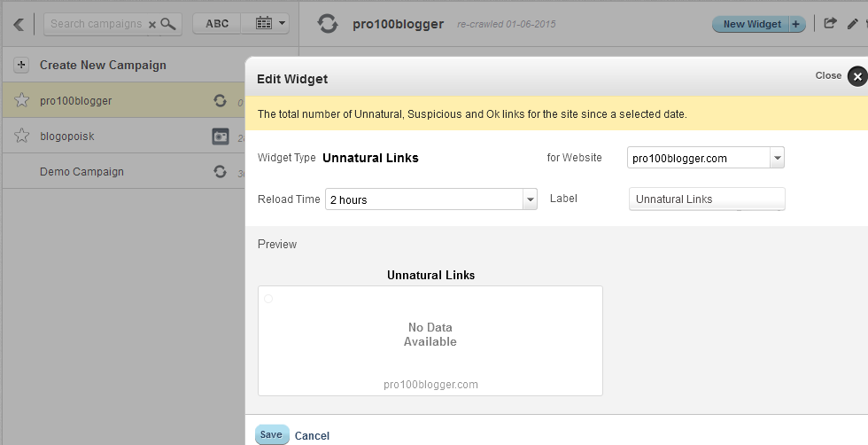Click into the Label text field
The height and width of the screenshot is (445, 868).
point(706,199)
